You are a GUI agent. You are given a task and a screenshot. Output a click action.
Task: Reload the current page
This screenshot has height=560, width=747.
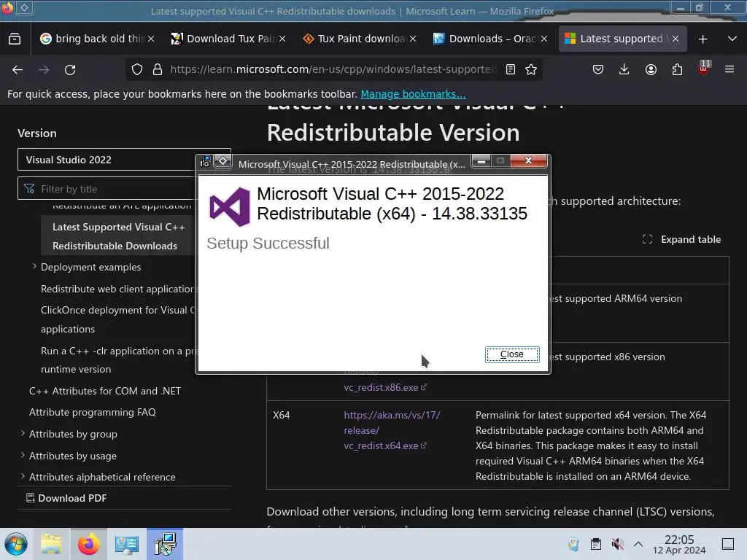click(70, 69)
